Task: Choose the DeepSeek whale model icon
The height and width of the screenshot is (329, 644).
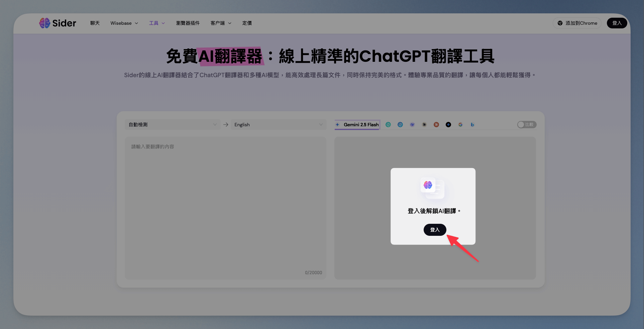Action: pos(412,125)
